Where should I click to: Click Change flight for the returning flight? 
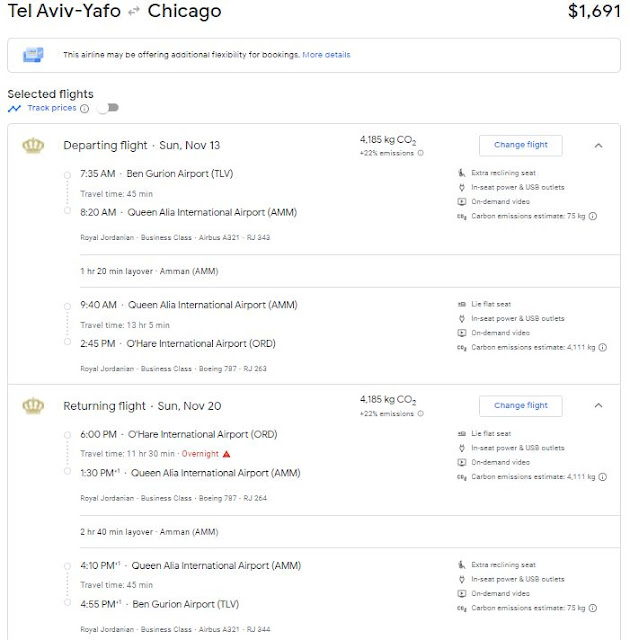coord(520,405)
